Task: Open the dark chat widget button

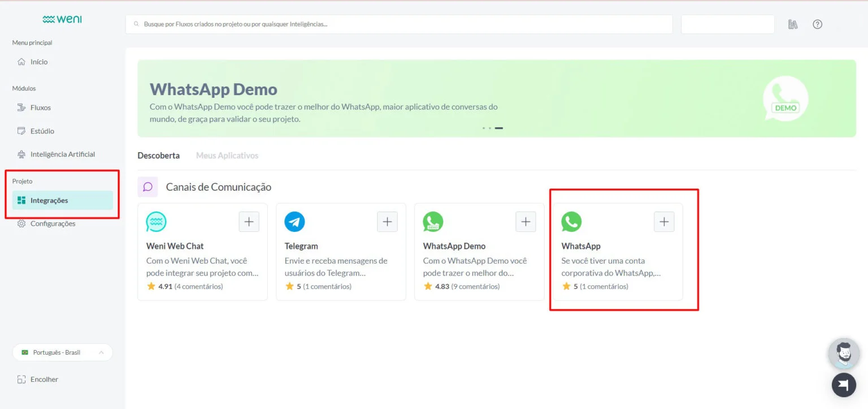Action: (x=844, y=385)
